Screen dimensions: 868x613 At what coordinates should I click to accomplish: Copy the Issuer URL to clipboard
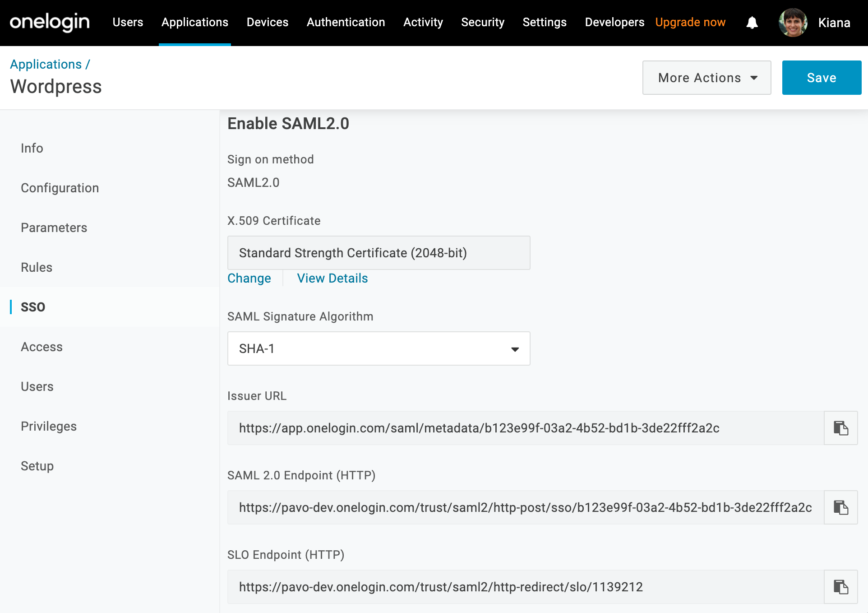pos(840,428)
